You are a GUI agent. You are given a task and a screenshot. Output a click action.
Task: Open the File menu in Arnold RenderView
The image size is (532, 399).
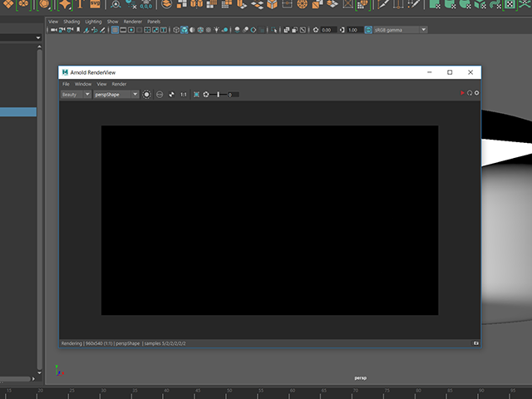point(66,84)
